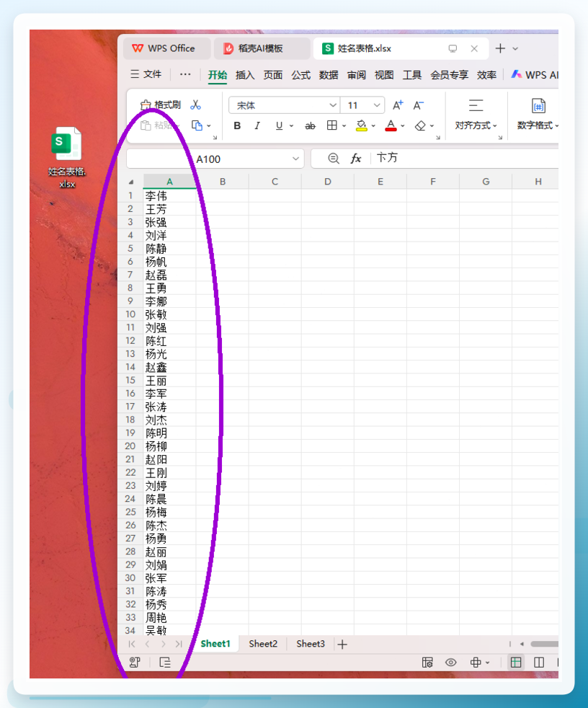Image resolution: width=588 pixels, height=708 pixels.
Task: Open font settings dialog launcher
Action: coord(437,137)
